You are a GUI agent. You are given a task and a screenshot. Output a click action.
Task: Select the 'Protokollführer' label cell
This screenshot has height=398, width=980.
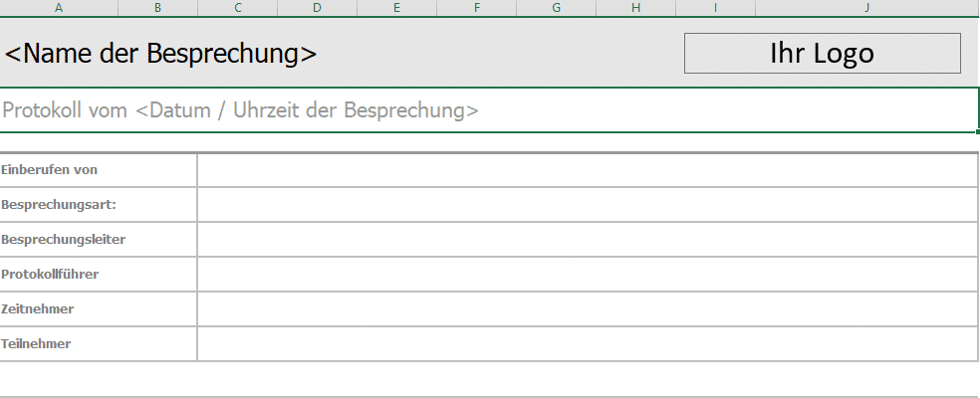point(99,275)
